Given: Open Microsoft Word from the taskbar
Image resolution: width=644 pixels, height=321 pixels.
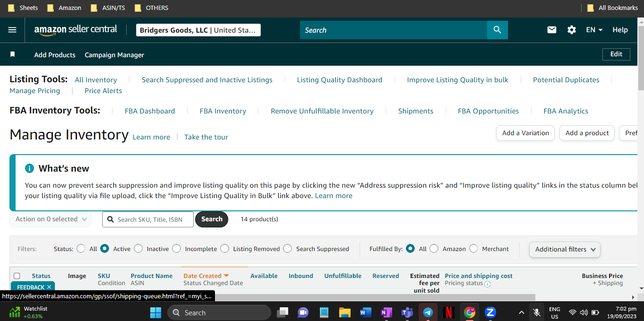Looking at the screenshot, I should [x=365, y=312].
